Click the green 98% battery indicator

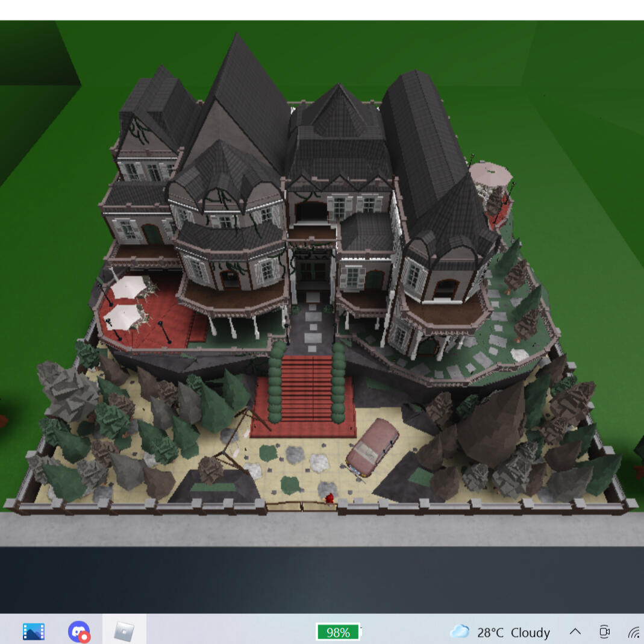click(x=338, y=632)
